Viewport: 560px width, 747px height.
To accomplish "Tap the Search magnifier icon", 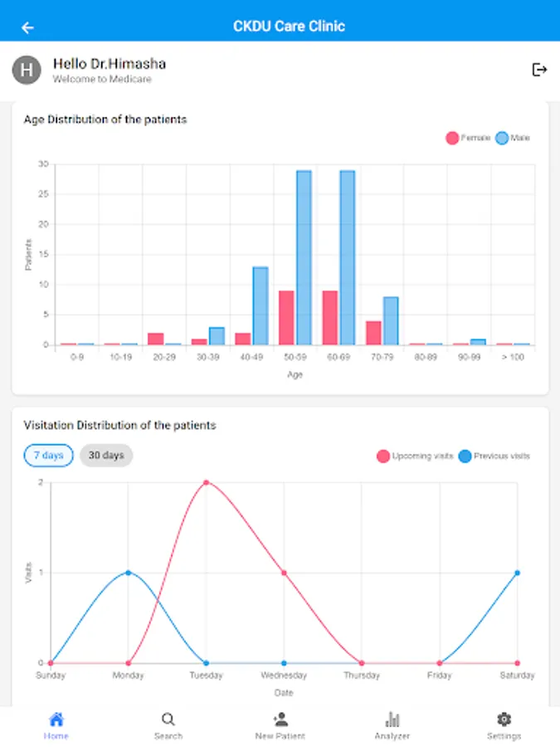I will [x=168, y=720].
